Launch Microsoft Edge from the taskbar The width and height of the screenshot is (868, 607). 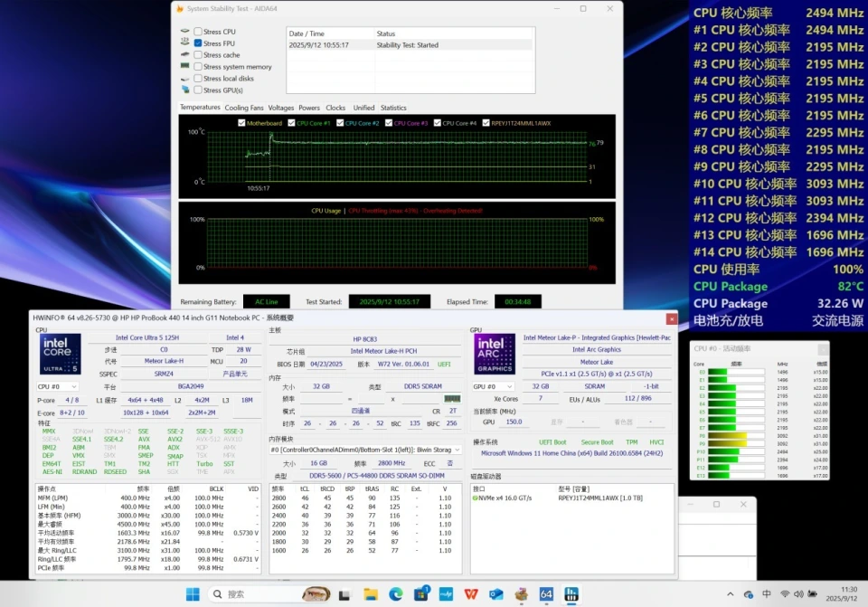coord(396,594)
